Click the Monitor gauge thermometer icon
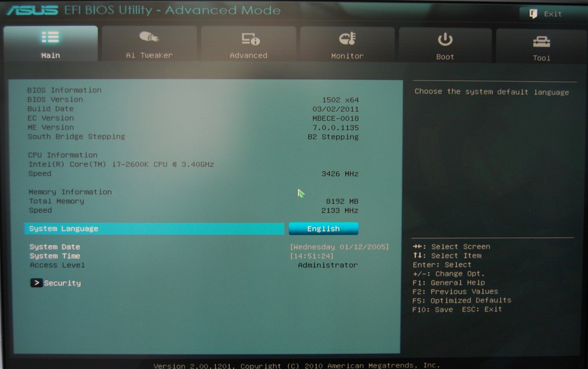The height and width of the screenshot is (369, 588). tap(347, 39)
